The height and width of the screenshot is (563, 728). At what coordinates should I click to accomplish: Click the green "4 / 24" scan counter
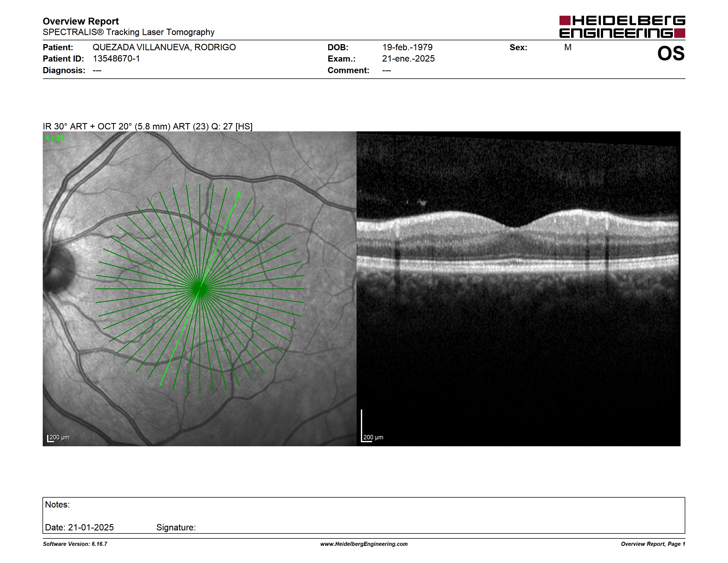[55, 138]
